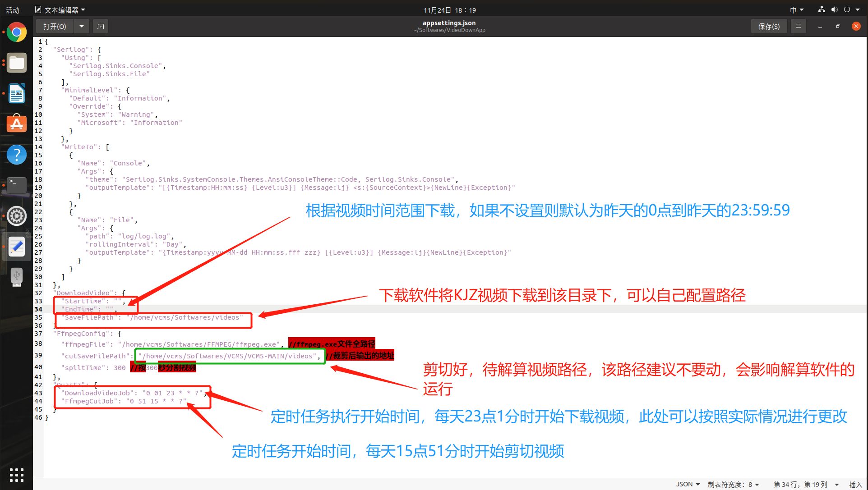Launch LibreOffice Writer from the dock
The height and width of the screenshot is (490, 868).
click(x=17, y=94)
